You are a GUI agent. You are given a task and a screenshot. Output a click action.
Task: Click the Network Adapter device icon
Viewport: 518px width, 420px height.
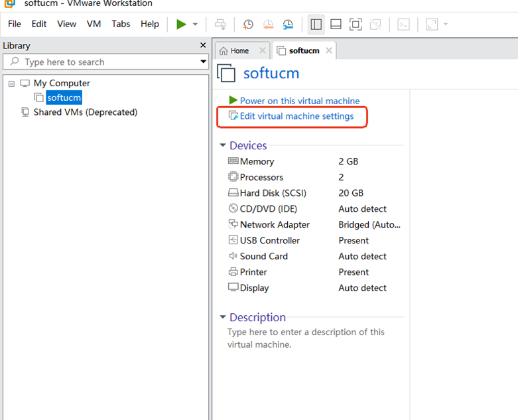[233, 224]
